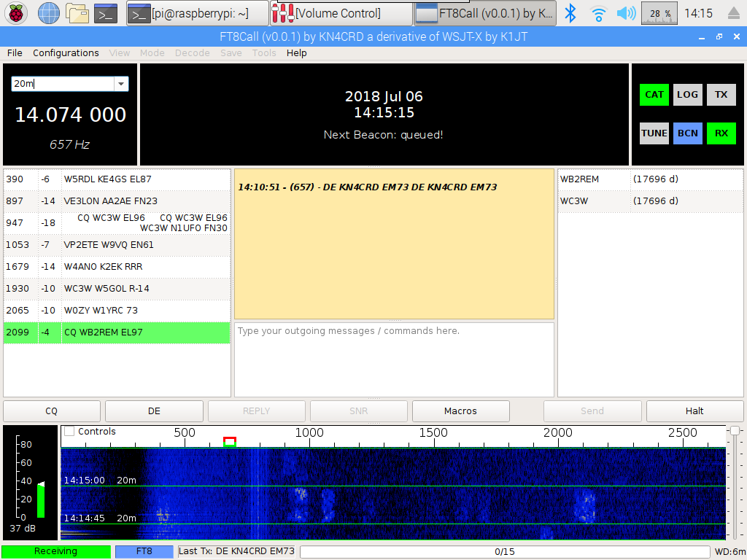Click the Receiving status indicator
The width and height of the screenshot is (747, 560).
point(55,551)
